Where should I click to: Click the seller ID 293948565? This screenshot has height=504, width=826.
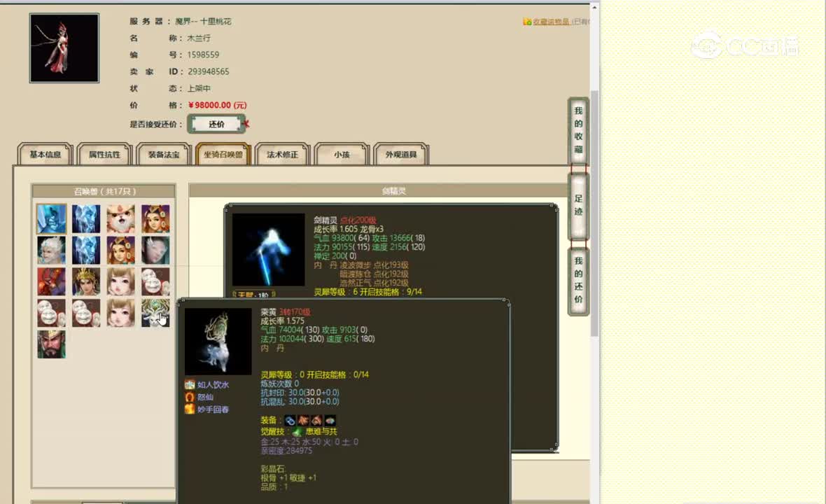209,71
